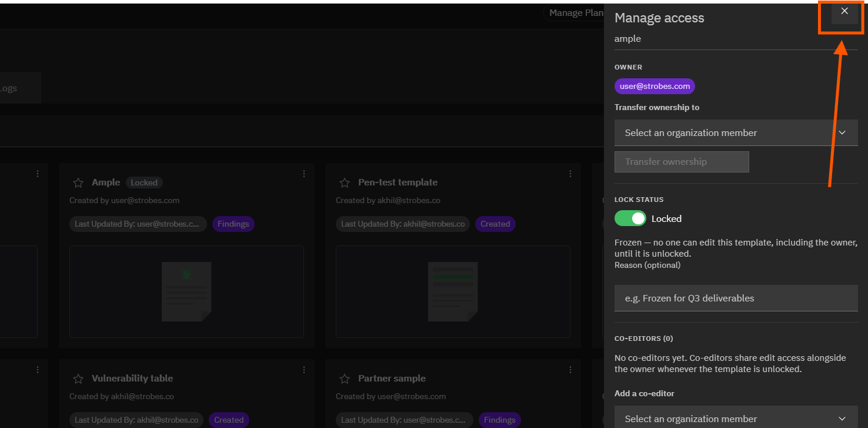Click the Ample card title
The image size is (868, 428).
coord(106,183)
